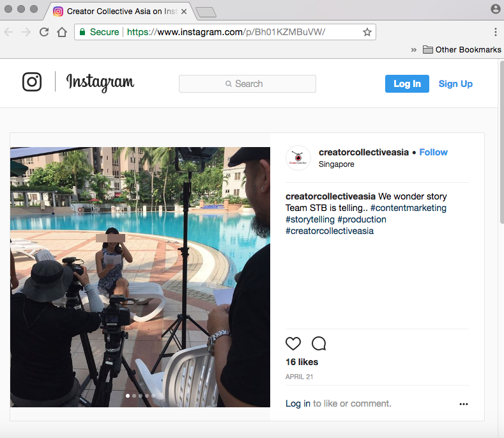The width and height of the screenshot is (504, 438).
Task: Open a new browser tab
Action: 205,12
